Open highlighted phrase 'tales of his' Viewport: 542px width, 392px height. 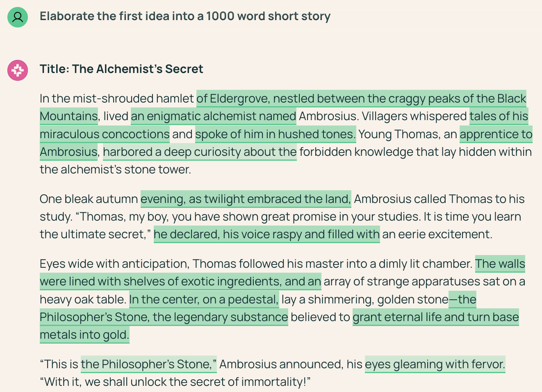[499, 116]
